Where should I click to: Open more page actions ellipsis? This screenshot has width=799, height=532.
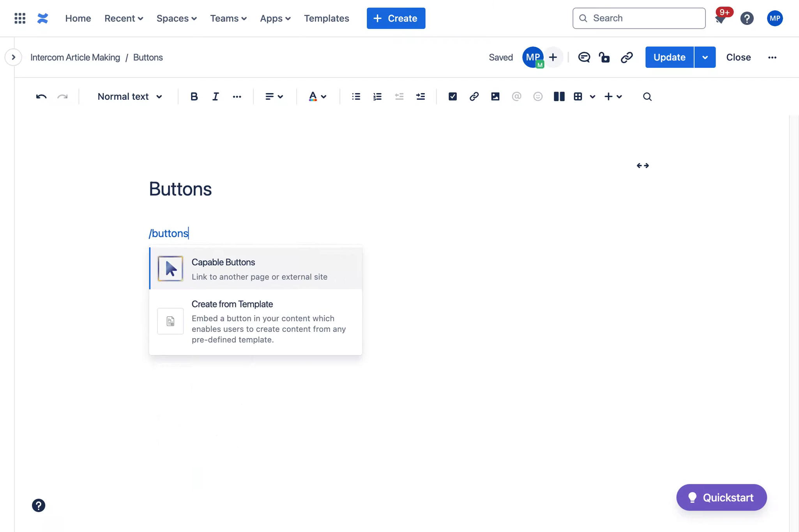(772, 57)
